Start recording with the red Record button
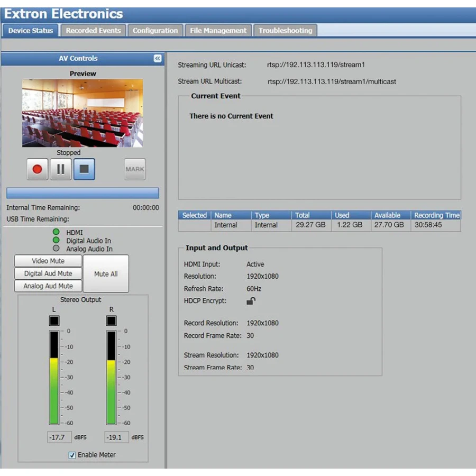 tap(38, 169)
